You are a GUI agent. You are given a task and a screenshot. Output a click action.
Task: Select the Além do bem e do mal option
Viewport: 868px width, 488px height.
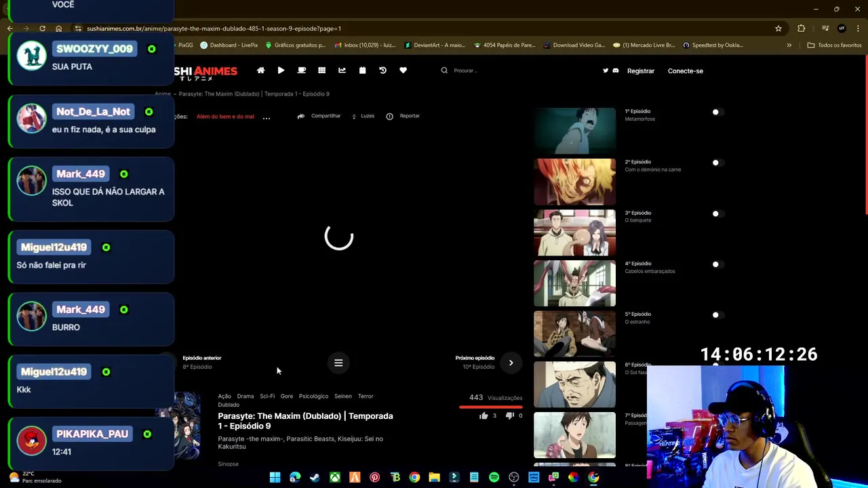tap(225, 117)
